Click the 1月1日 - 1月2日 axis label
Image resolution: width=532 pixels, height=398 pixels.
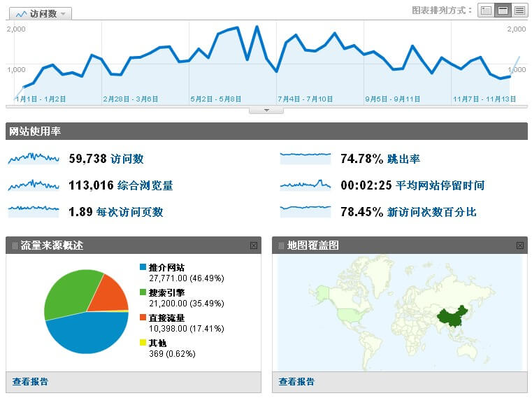click(x=41, y=99)
